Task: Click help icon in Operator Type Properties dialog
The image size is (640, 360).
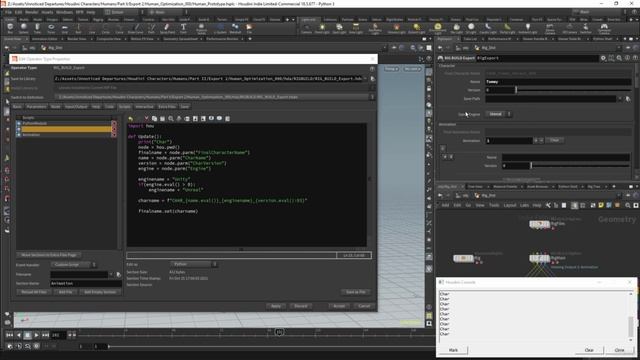Action: click(372, 69)
